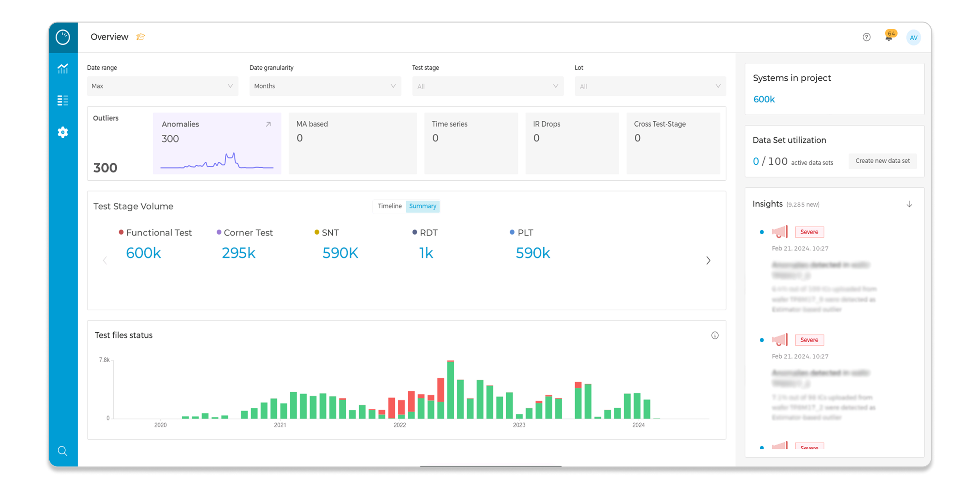Image resolution: width=980 pixels, height=490 pixels.
Task: Switch to the Timeline tab
Action: 390,206
